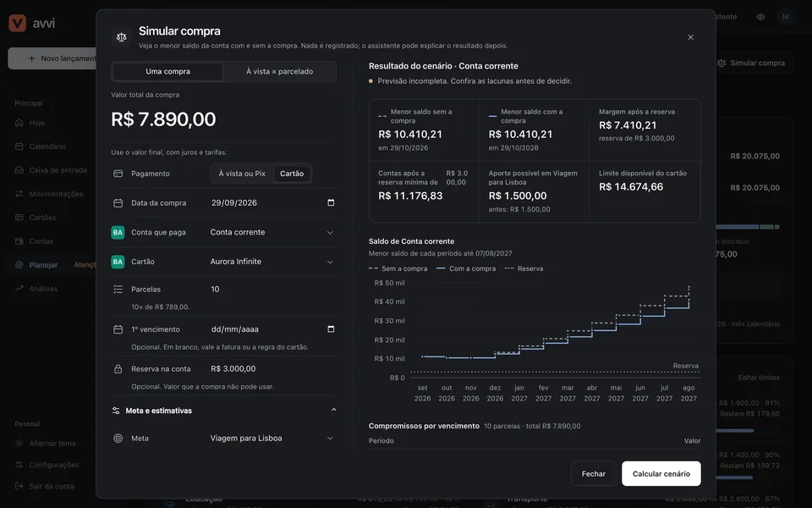Click Previsão incompleta warning text
The height and width of the screenshot is (508, 812).
click(x=475, y=81)
